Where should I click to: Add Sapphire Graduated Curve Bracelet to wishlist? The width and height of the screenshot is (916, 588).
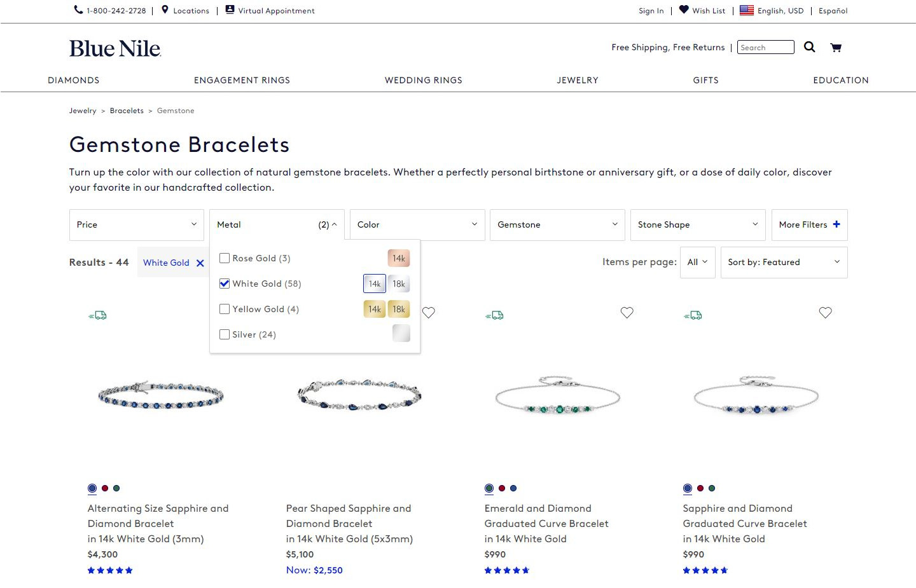click(x=825, y=313)
